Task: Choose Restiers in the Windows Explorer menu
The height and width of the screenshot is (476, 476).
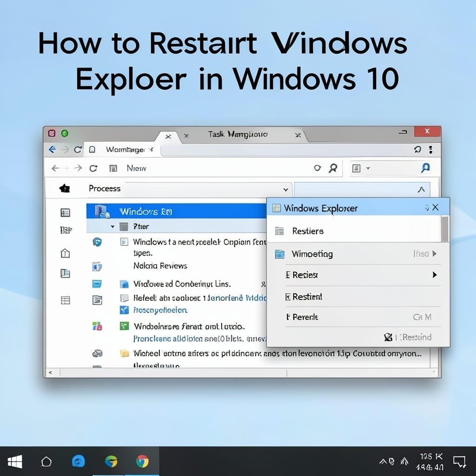Action: pyautogui.click(x=308, y=231)
